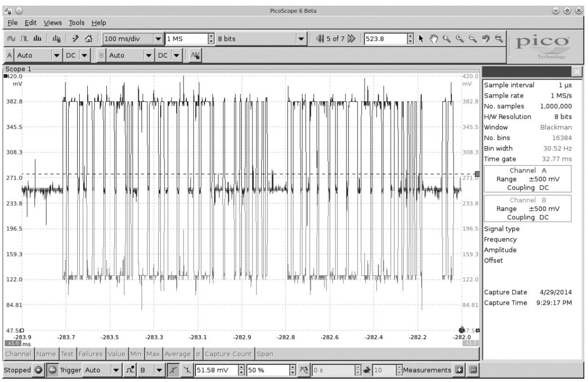The height and width of the screenshot is (382, 588).
Task: Click the 51.58 mV trigger level field
Action: coord(216,370)
